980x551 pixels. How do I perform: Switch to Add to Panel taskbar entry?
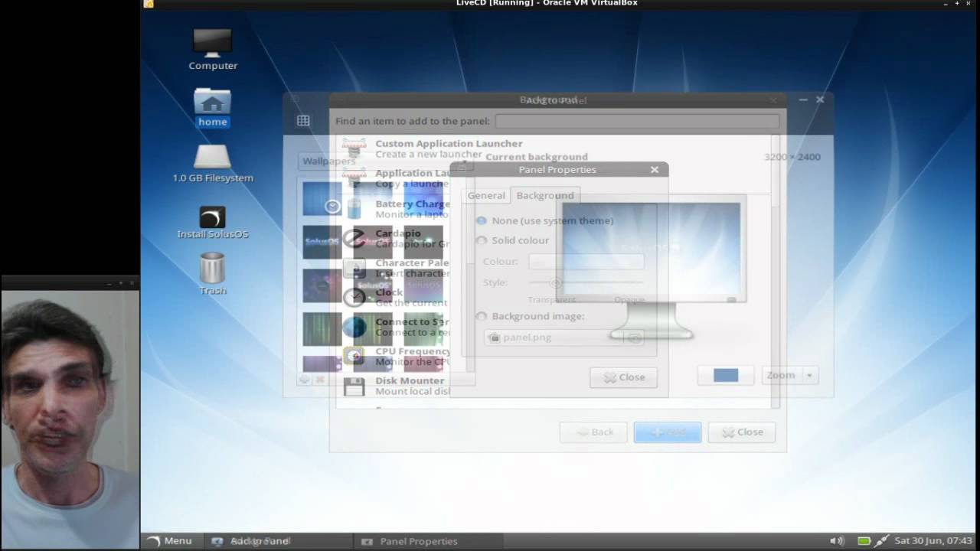pos(279,541)
